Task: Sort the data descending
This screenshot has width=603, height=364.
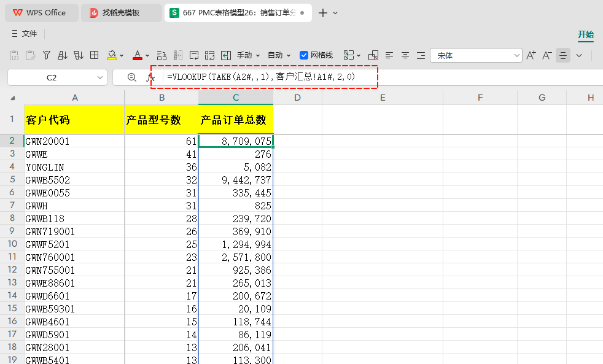Action: (x=79, y=55)
